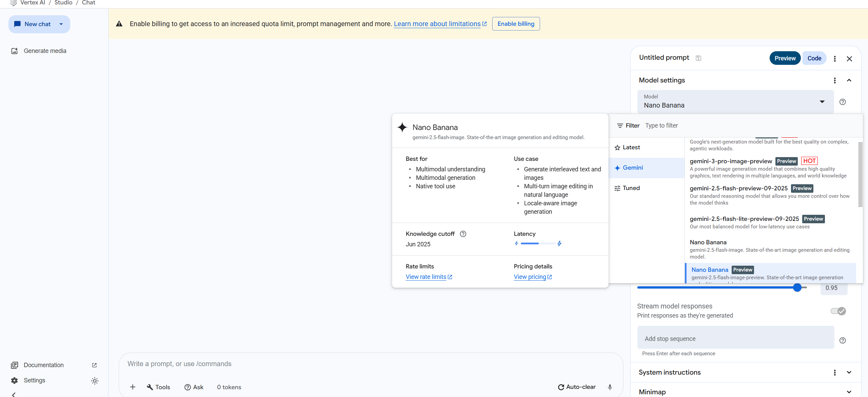Viewport: 868px width, 397px height.
Task: Open Generate media from sidebar
Action: [x=45, y=51]
